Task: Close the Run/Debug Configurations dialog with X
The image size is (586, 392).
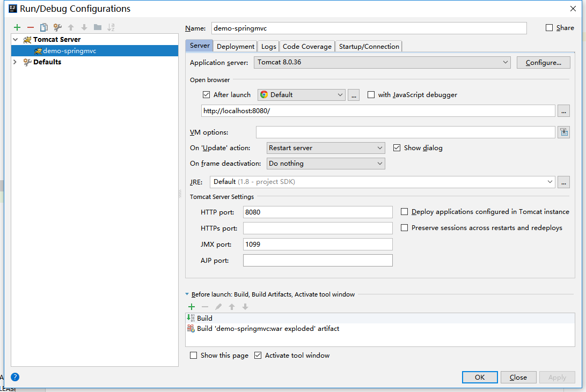Action: click(573, 9)
